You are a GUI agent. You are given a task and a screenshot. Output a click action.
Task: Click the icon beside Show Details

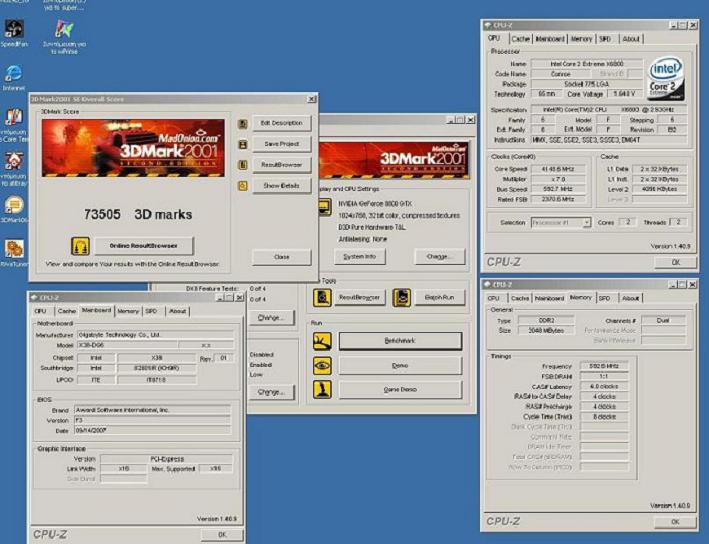[x=243, y=186]
